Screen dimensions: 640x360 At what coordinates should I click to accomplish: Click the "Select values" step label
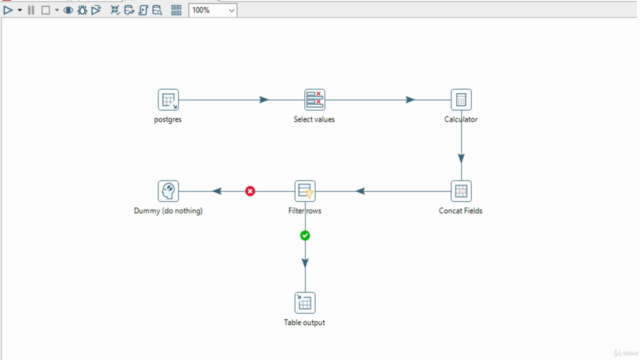tap(314, 119)
